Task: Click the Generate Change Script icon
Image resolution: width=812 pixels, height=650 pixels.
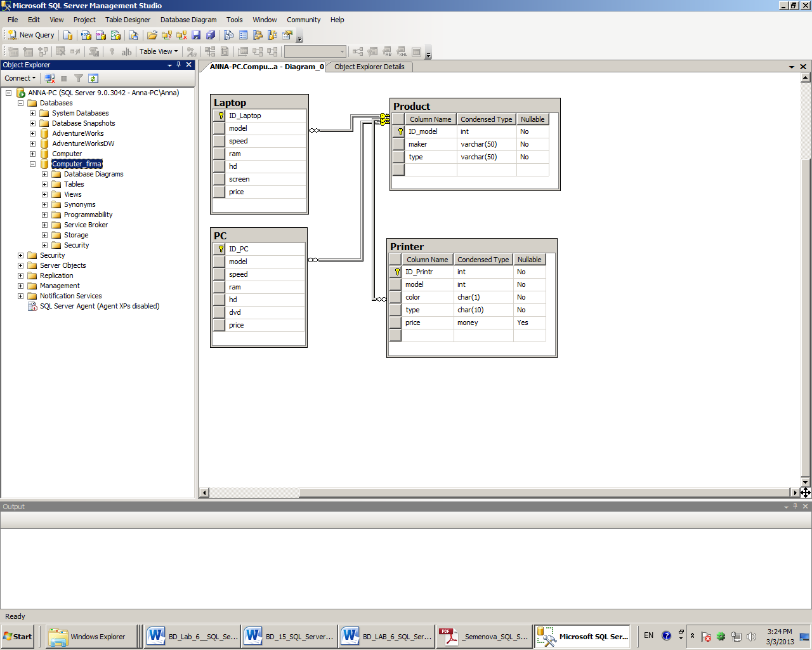Action: (x=94, y=51)
